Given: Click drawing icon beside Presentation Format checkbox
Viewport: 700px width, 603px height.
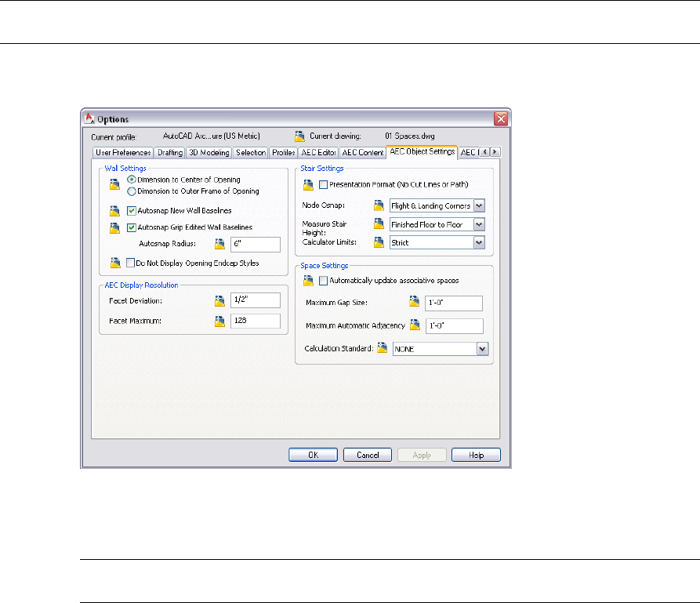Looking at the screenshot, I should 308,184.
